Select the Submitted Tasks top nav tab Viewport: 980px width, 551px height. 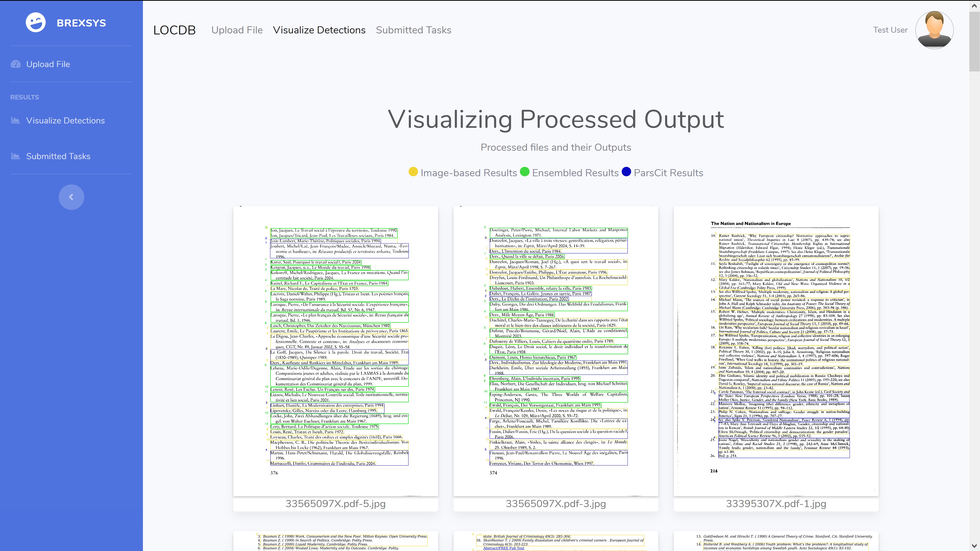[x=413, y=30]
